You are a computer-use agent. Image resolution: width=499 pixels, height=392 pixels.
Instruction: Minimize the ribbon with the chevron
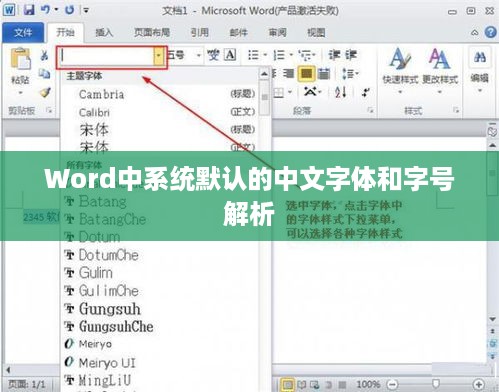coord(474,33)
